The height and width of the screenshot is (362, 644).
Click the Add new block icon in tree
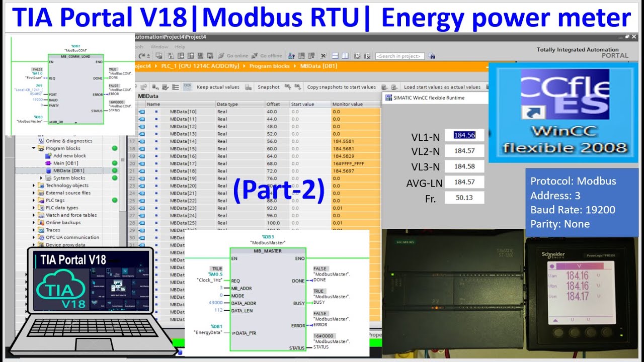[x=49, y=156]
